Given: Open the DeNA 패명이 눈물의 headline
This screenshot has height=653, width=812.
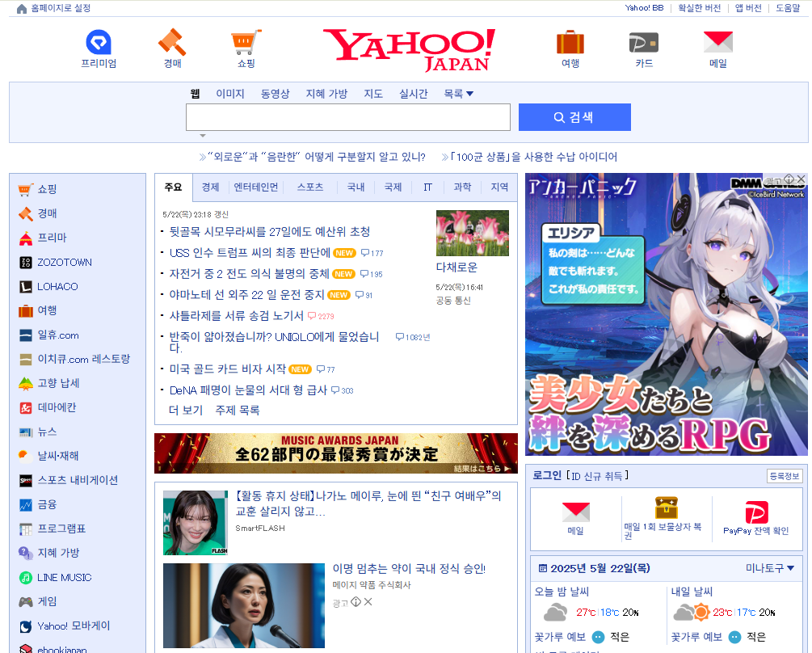Looking at the screenshot, I should pos(248,390).
